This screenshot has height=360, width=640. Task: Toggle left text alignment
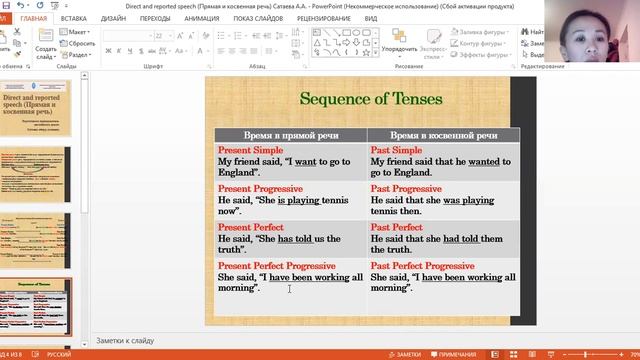(x=221, y=51)
